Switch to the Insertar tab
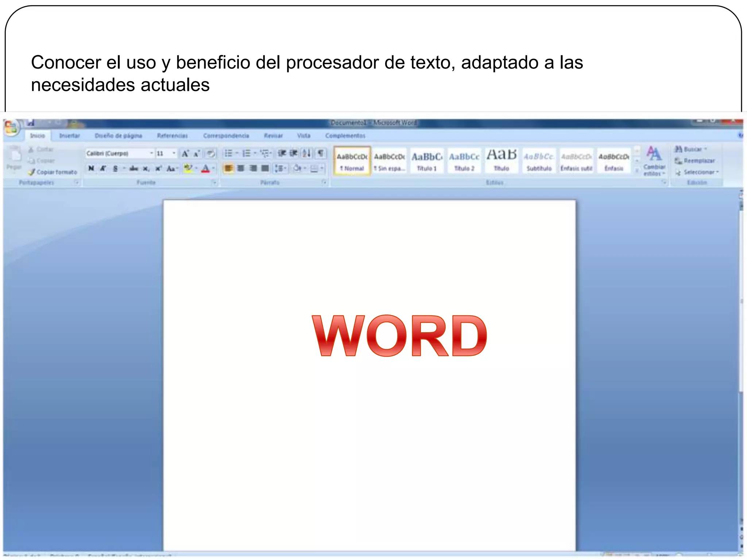 tap(69, 136)
